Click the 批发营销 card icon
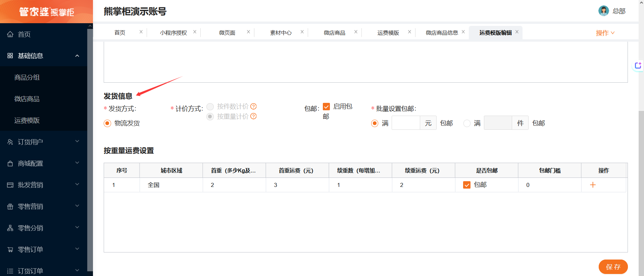The width and height of the screenshot is (644, 276). pos(10,185)
